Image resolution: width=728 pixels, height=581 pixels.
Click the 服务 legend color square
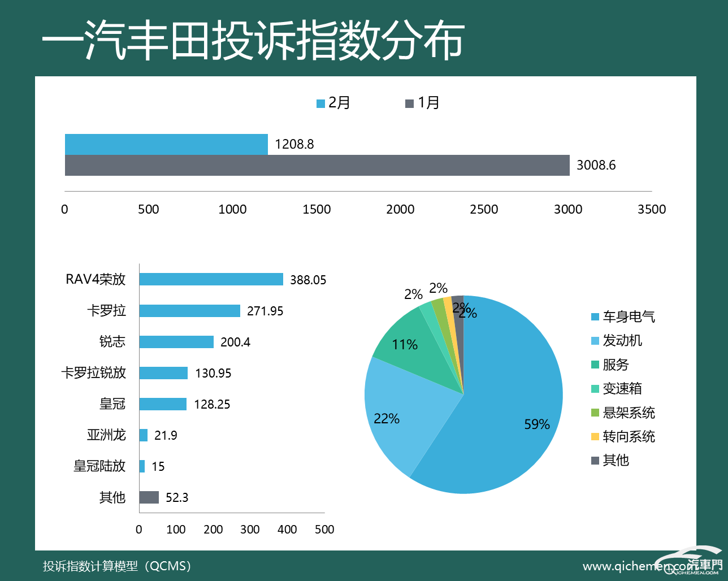595,365
